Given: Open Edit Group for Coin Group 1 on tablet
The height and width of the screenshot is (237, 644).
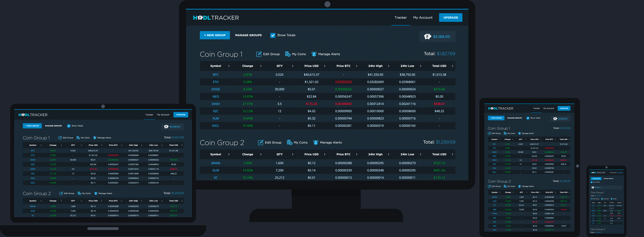Looking at the screenshot, I should 494,133.
